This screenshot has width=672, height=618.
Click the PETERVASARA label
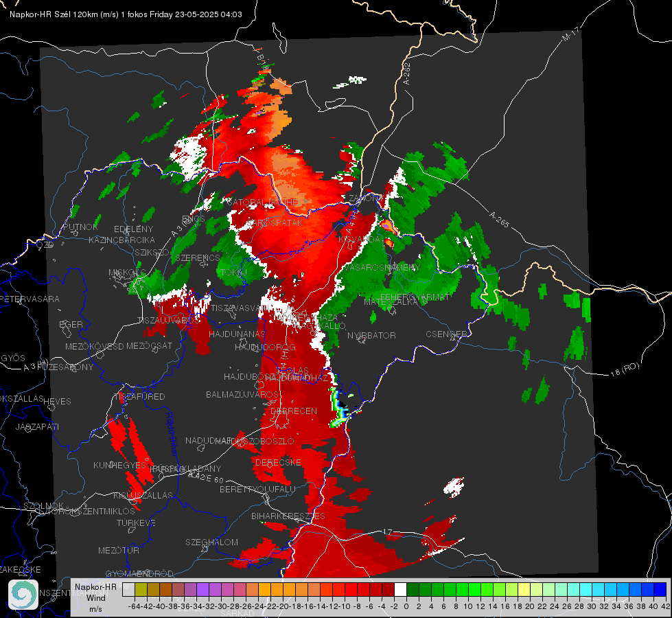(x=30, y=299)
